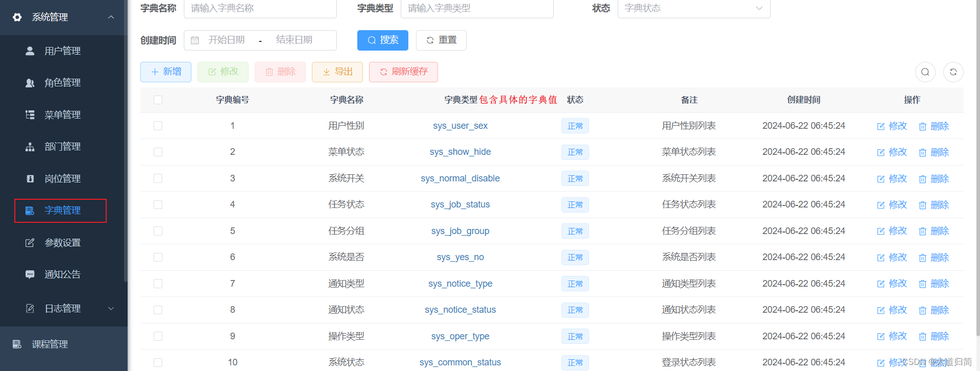980x371 pixels.
Task: Check the row checkbox for 通知状态
Action: coord(158,310)
